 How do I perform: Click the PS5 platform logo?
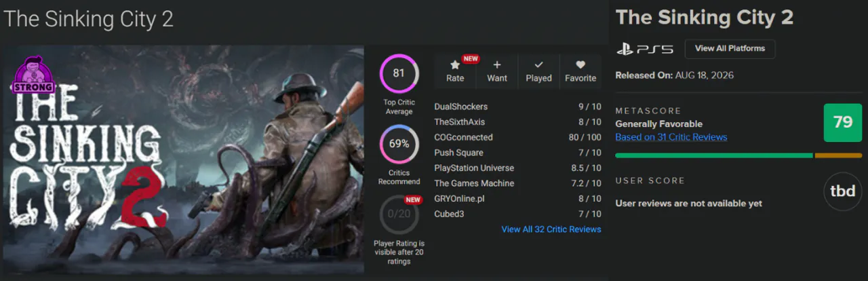tap(645, 49)
